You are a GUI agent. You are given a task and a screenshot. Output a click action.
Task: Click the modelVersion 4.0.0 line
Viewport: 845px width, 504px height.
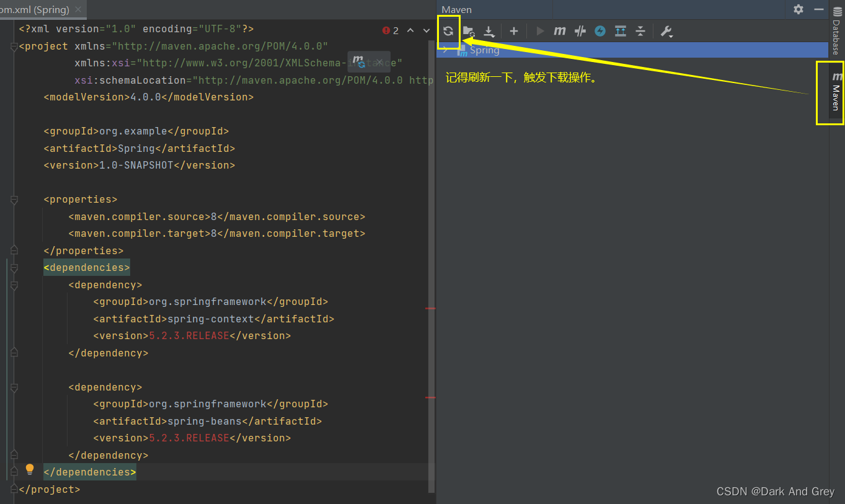point(149,97)
